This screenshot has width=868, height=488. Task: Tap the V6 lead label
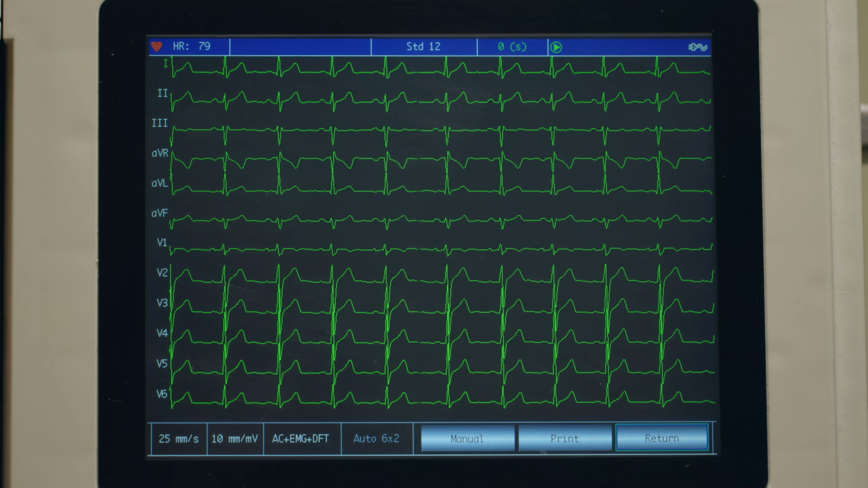[x=162, y=394]
